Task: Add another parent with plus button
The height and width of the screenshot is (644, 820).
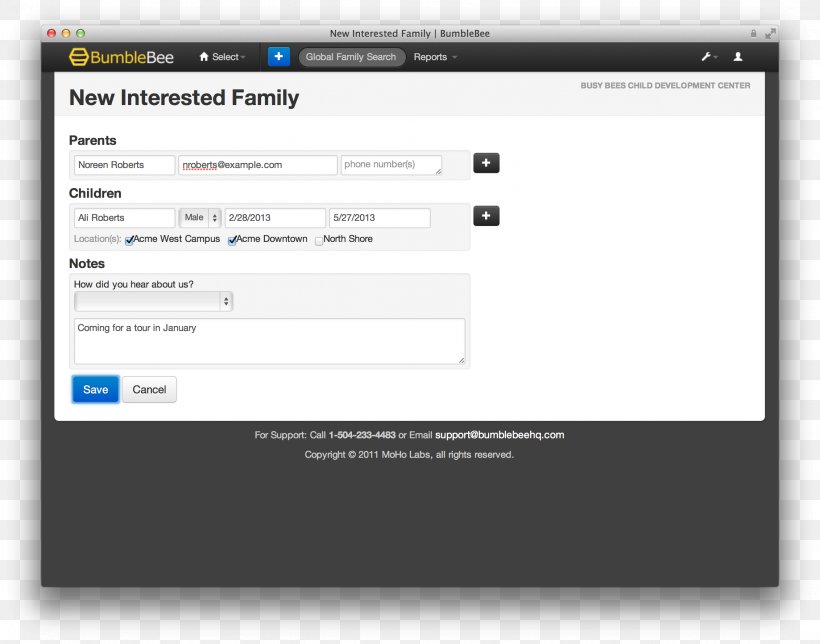Action: pyautogui.click(x=486, y=163)
